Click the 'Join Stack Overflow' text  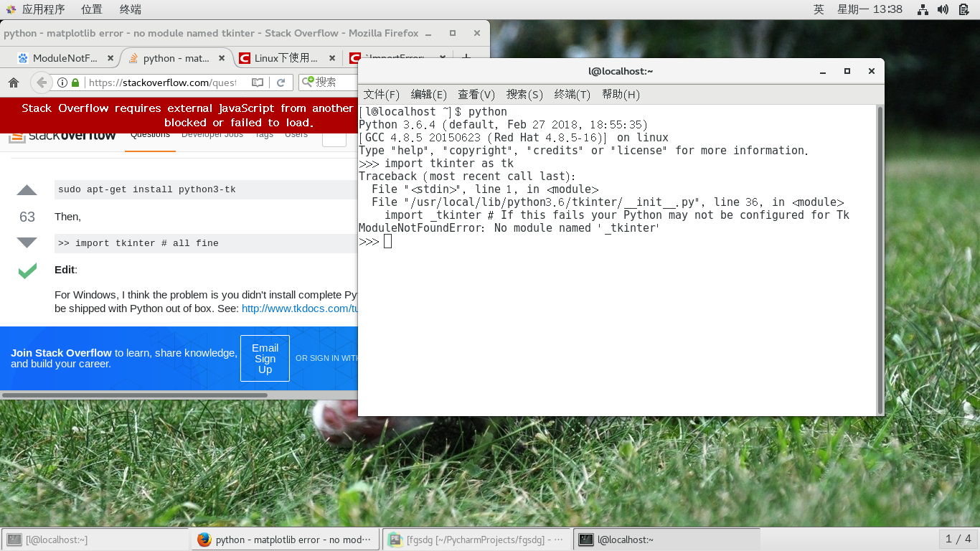(x=61, y=353)
